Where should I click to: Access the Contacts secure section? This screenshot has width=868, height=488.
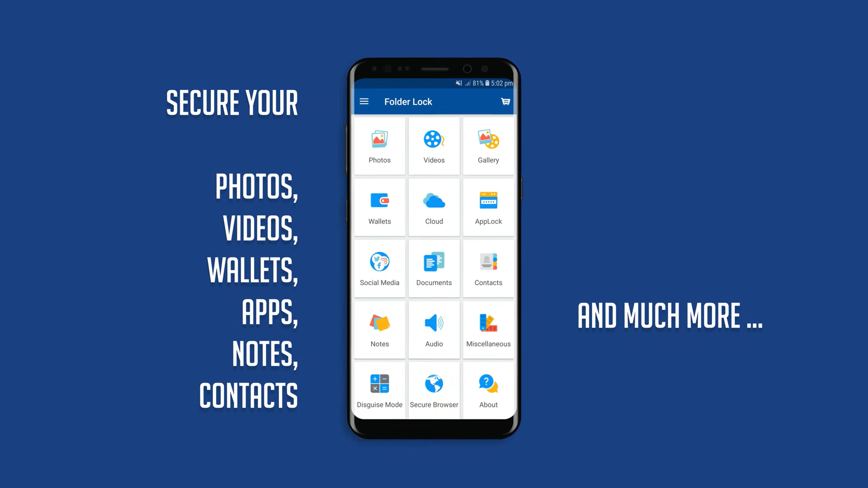point(488,269)
